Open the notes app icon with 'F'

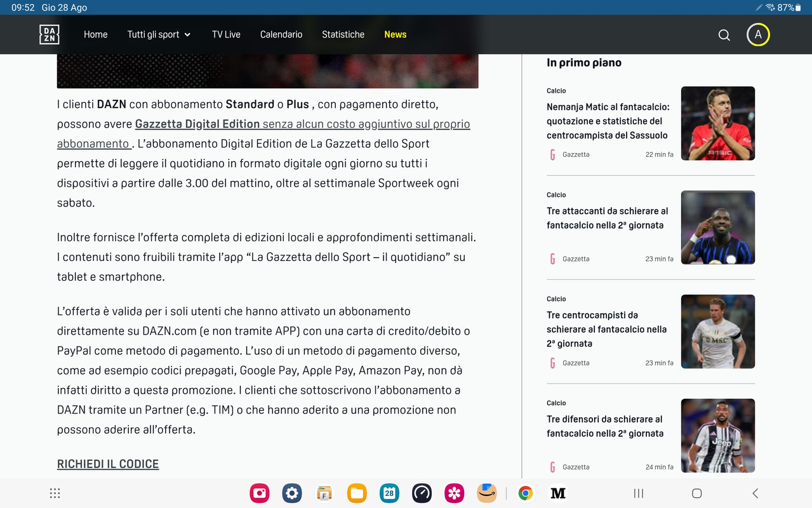click(324, 493)
